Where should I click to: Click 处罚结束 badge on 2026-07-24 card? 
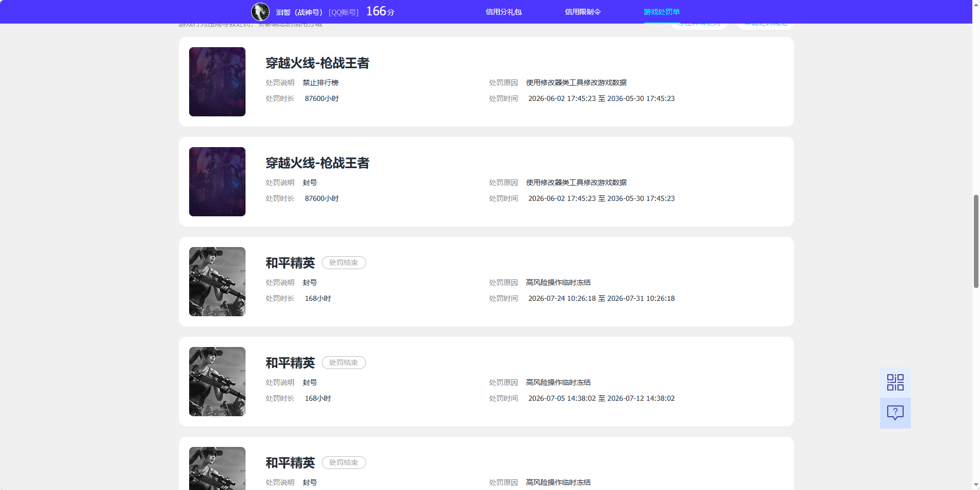pyautogui.click(x=343, y=262)
